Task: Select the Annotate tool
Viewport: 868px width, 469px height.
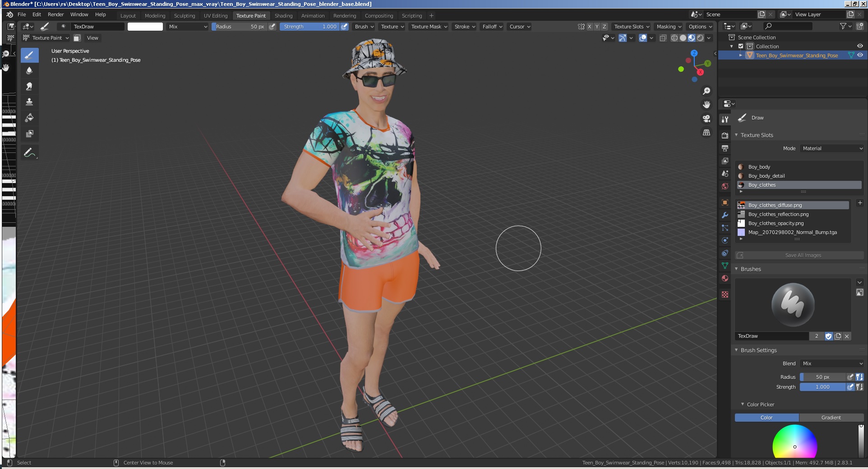Action: [29, 153]
